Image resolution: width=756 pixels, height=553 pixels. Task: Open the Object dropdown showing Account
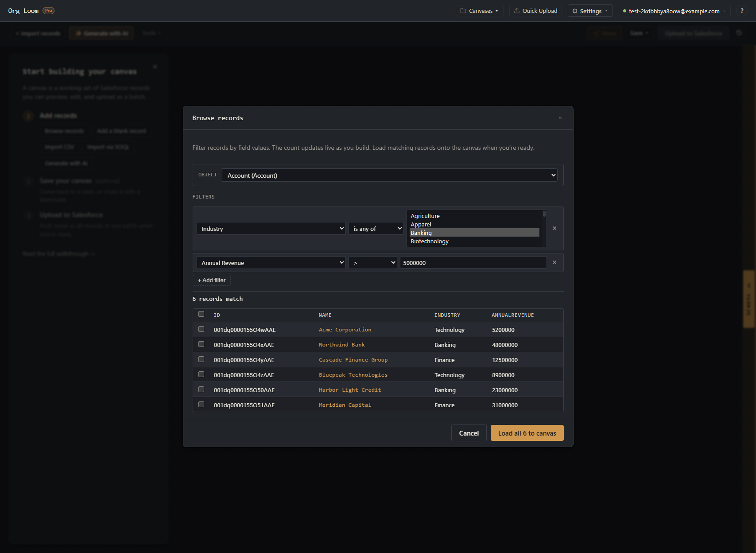click(x=389, y=175)
